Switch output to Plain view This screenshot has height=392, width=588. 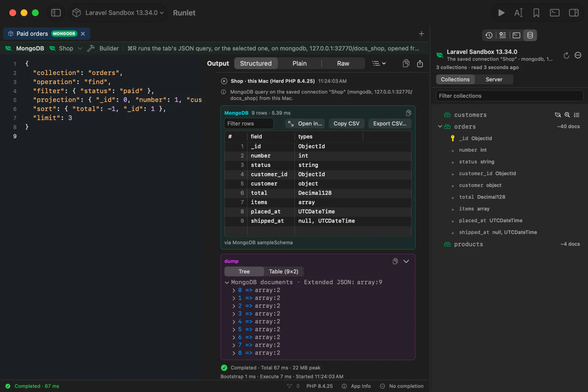[300, 64]
